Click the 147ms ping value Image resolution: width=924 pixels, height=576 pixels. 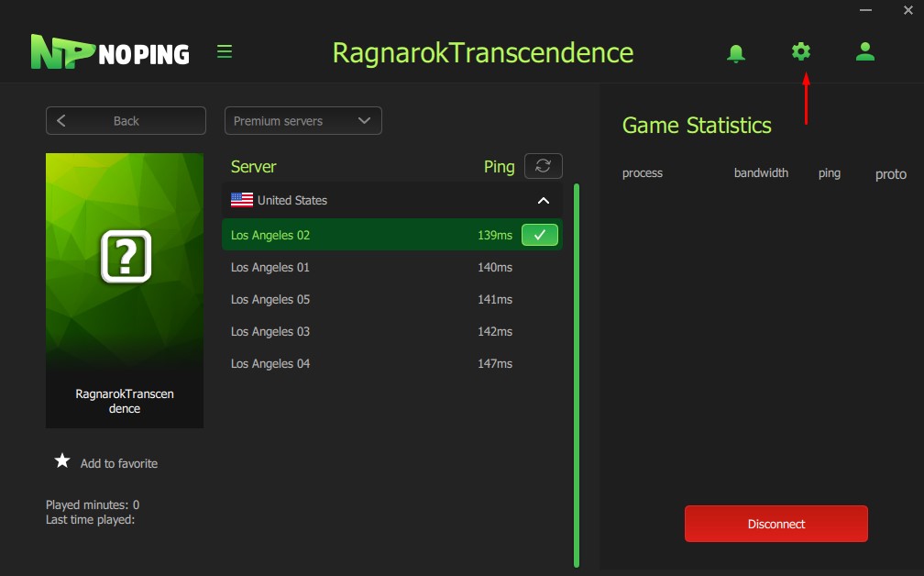point(495,364)
